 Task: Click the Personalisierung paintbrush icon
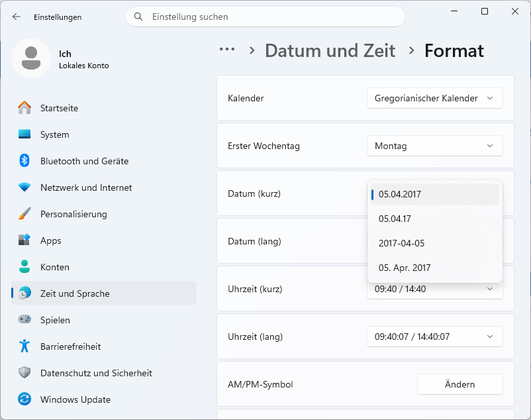click(x=24, y=214)
